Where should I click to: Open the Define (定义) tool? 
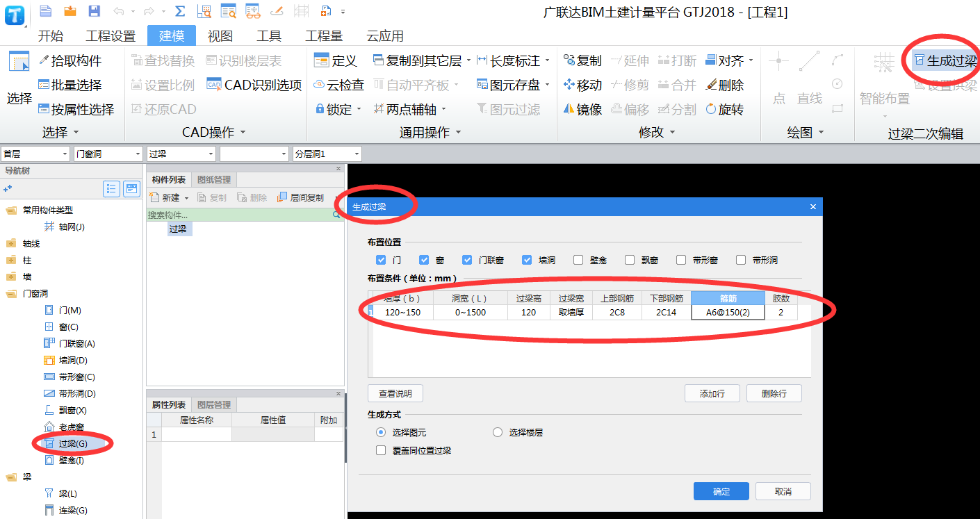[335, 60]
